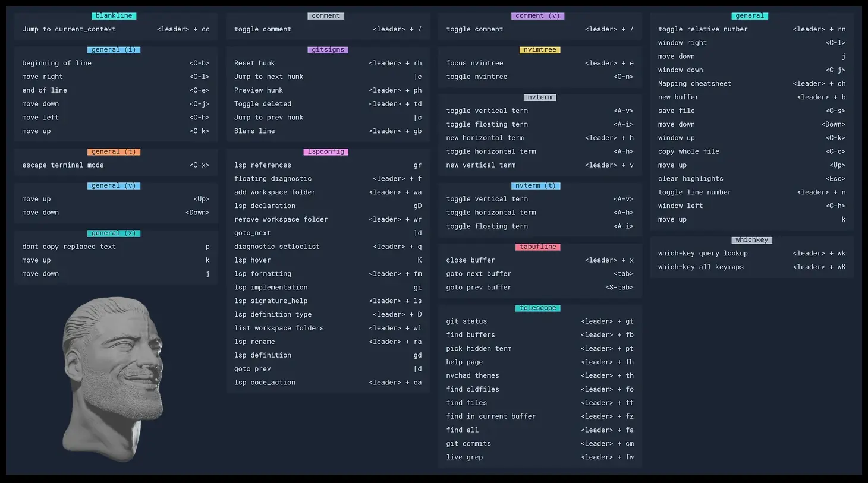Select the 'which-key query lookup' entry
This screenshot has width=868, height=483.
(x=751, y=254)
